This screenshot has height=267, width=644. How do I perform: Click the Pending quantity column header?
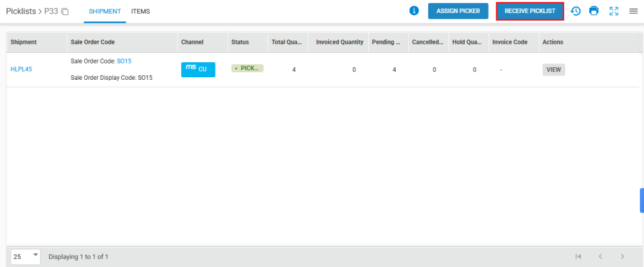click(387, 42)
